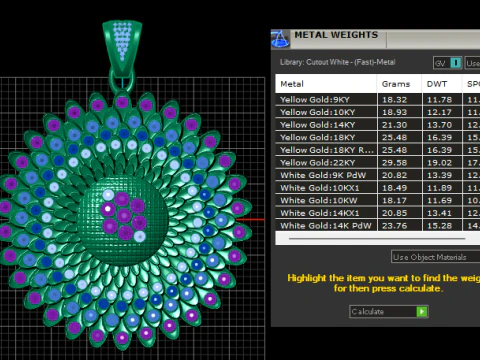The width and height of the screenshot is (480, 360).
Task: Click the 13.39 DWT cell
Action: (442, 175)
